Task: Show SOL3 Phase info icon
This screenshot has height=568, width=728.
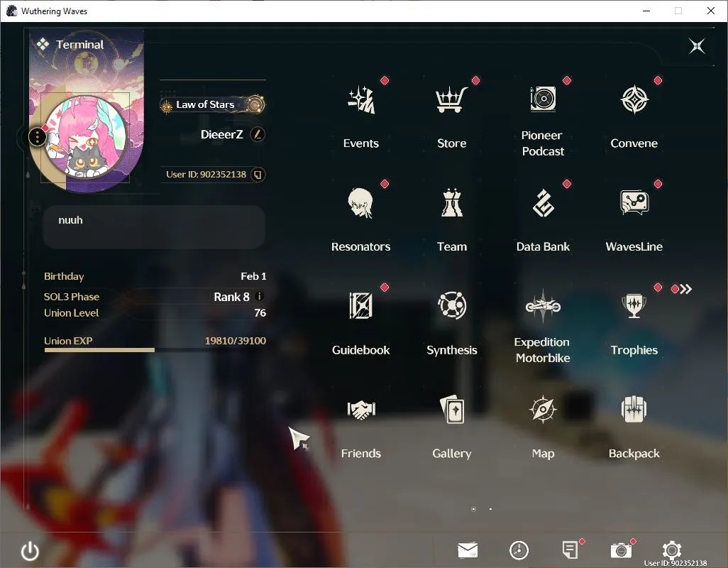Action: (259, 296)
